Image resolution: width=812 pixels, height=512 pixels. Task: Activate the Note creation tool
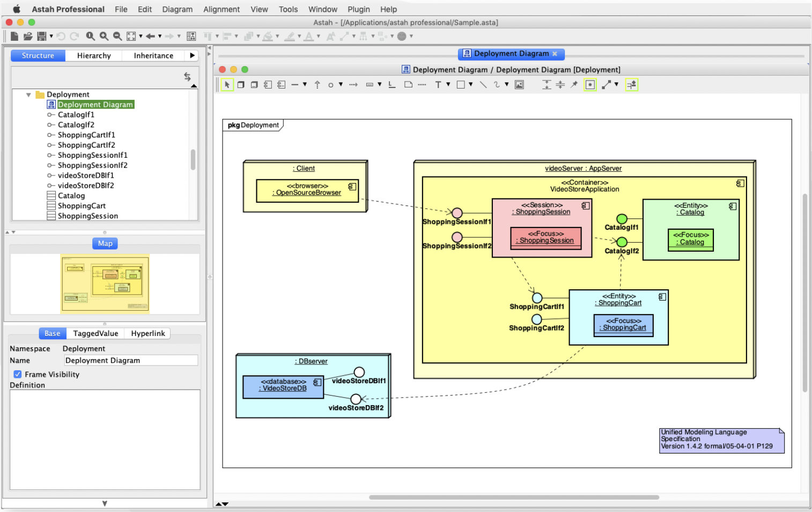tap(408, 84)
